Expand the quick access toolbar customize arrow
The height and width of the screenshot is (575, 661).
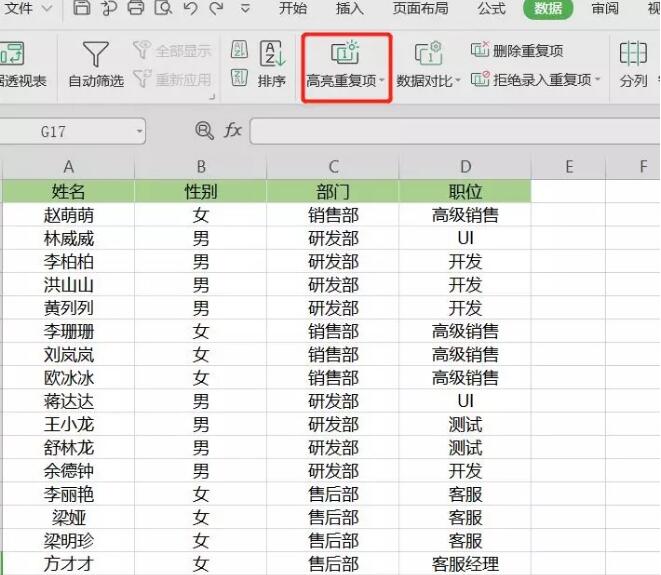[245, 8]
